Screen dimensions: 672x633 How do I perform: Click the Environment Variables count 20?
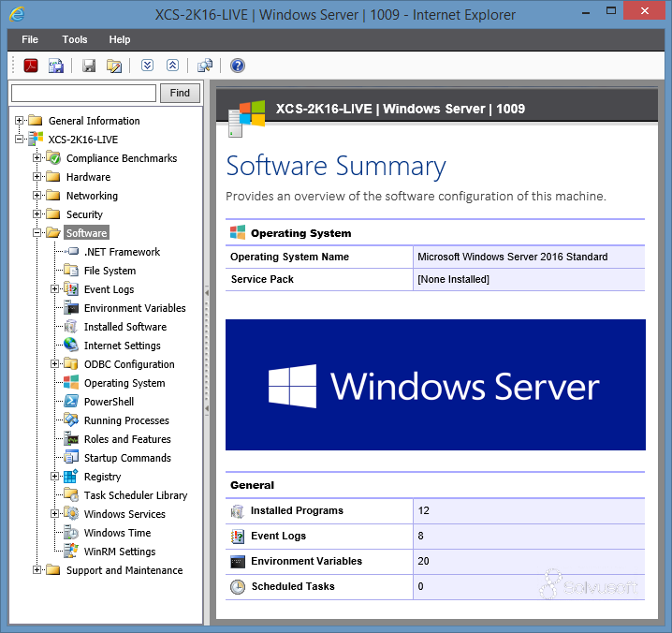(x=423, y=561)
